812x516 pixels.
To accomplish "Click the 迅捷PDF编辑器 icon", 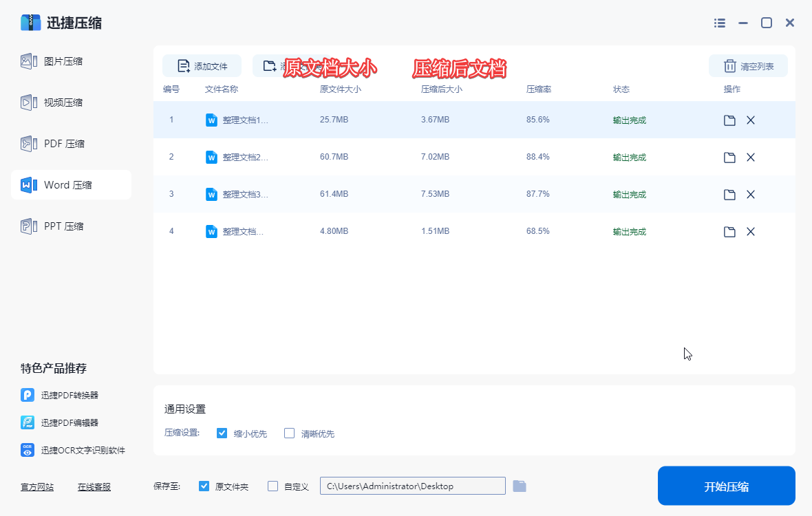I will pyautogui.click(x=28, y=423).
